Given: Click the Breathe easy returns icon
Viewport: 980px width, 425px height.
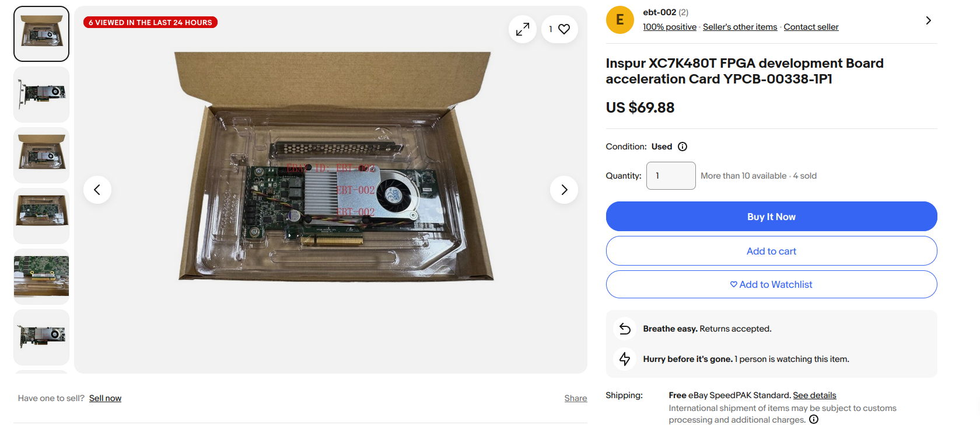Looking at the screenshot, I should (x=625, y=328).
